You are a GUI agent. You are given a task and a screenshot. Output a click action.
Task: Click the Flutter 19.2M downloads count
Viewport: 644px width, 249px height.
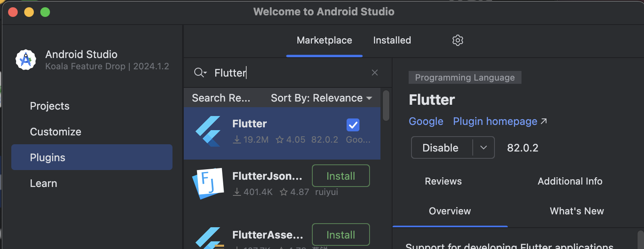pos(251,139)
